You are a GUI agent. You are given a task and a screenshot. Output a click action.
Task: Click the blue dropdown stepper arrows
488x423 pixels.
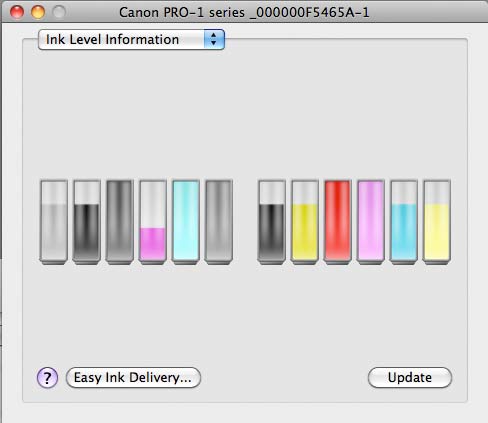tap(214, 40)
